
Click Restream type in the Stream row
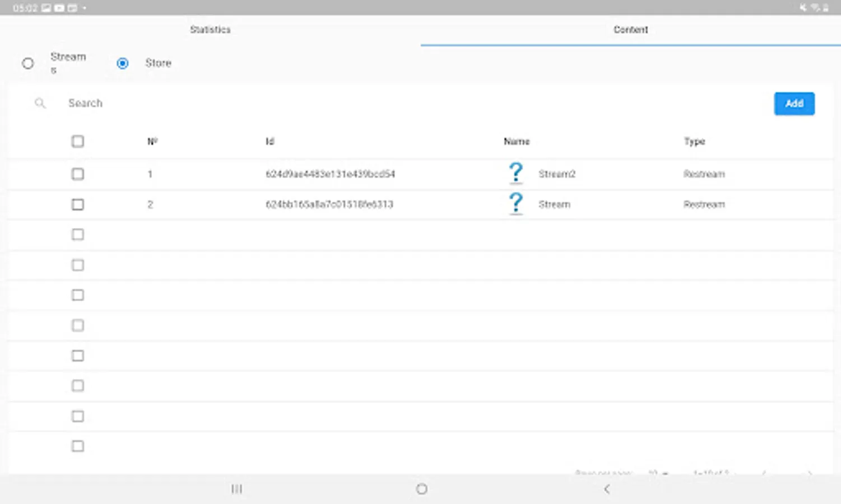[x=704, y=204]
